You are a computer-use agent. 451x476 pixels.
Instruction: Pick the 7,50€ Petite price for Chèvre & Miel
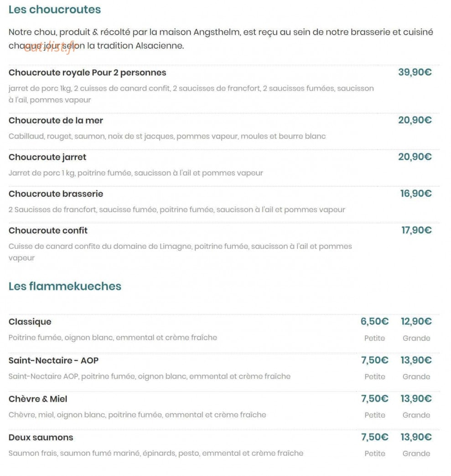[x=374, y=398]
